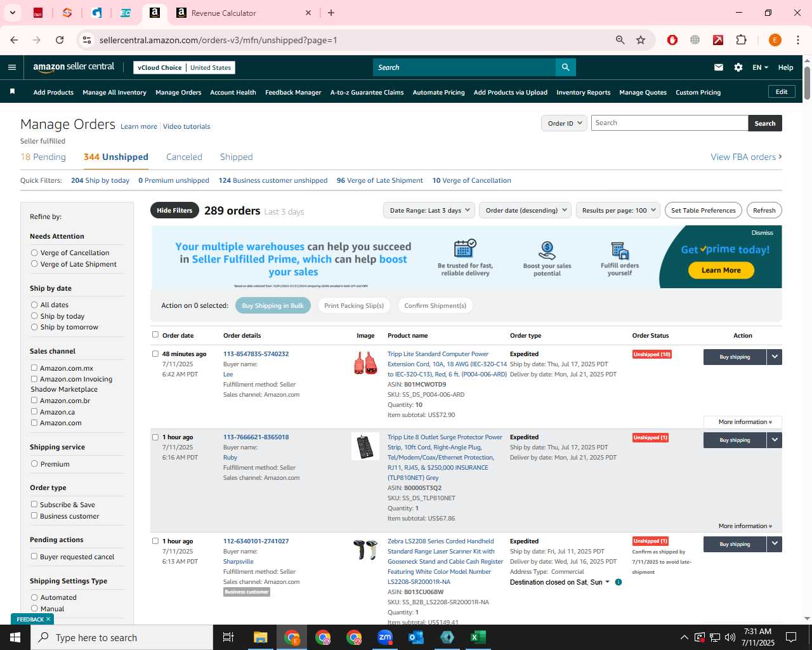Open the Zebra barcode scanner product thumbnail
Viewport: 812px width, 650px height.
pos(365,550)
